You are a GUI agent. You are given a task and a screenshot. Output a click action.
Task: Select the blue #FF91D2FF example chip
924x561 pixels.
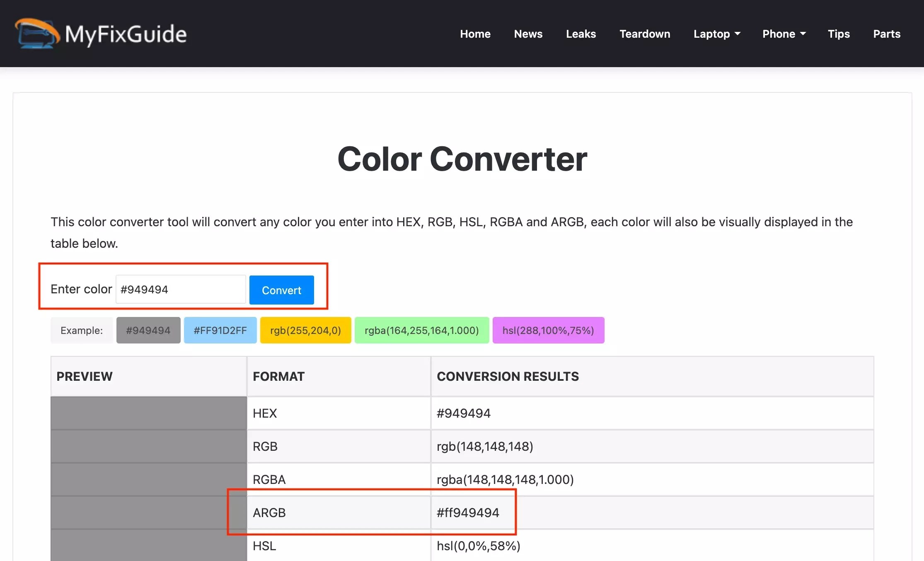(220, 330)
